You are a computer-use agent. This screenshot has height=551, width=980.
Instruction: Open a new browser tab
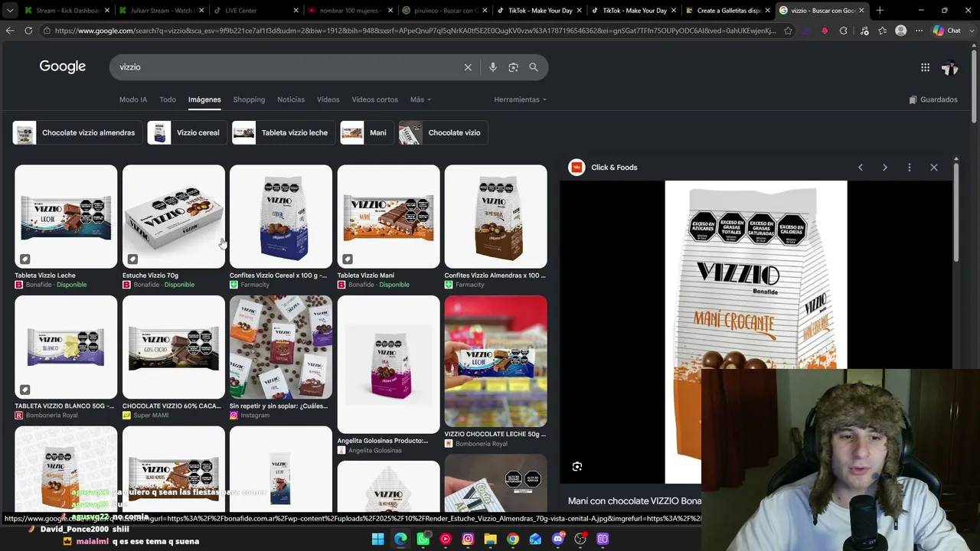click(880, 11)
